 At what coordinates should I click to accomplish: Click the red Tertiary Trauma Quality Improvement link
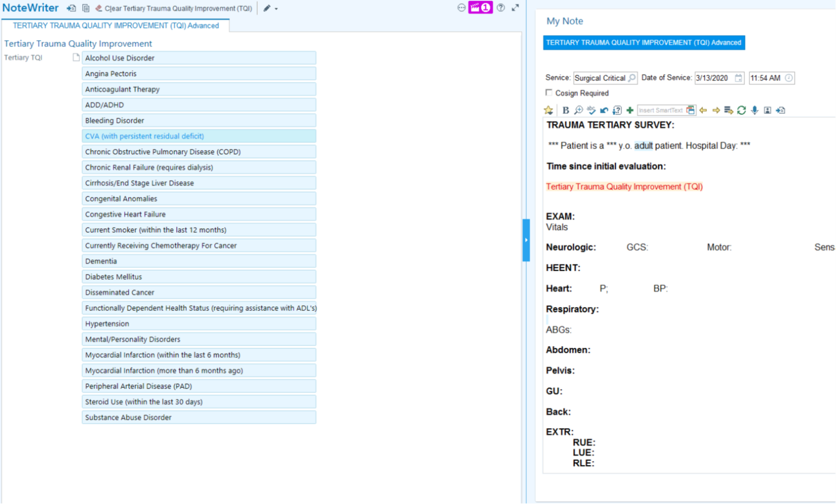click(624, 187)
